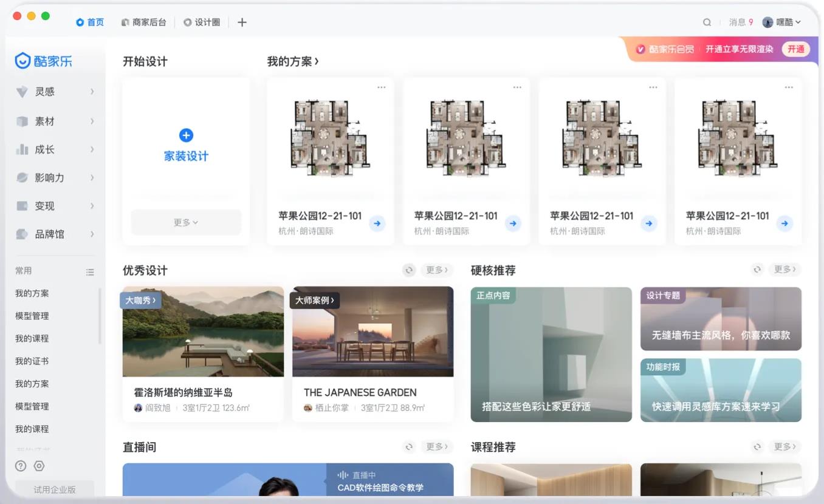Expand the 嘿酷 user account dropdown
The width and height of the screenshot is (824, 504).
[784, 22]
